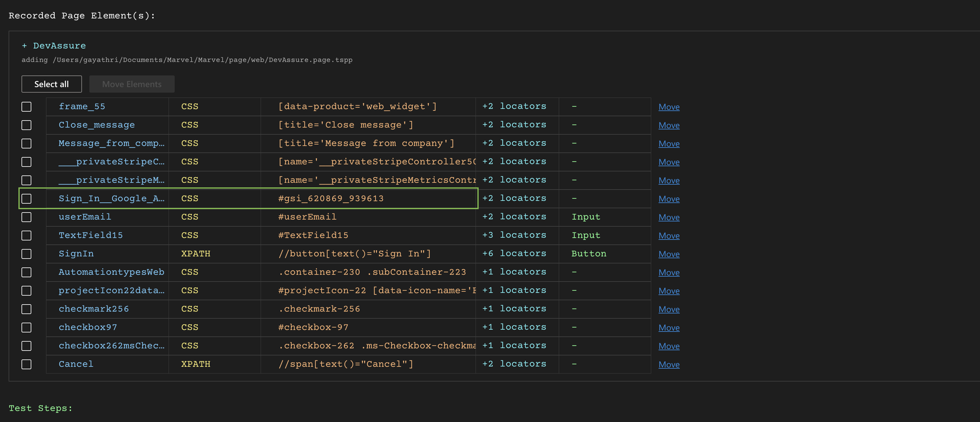Expand the DevAssure page header

click(x=54, y=46)
